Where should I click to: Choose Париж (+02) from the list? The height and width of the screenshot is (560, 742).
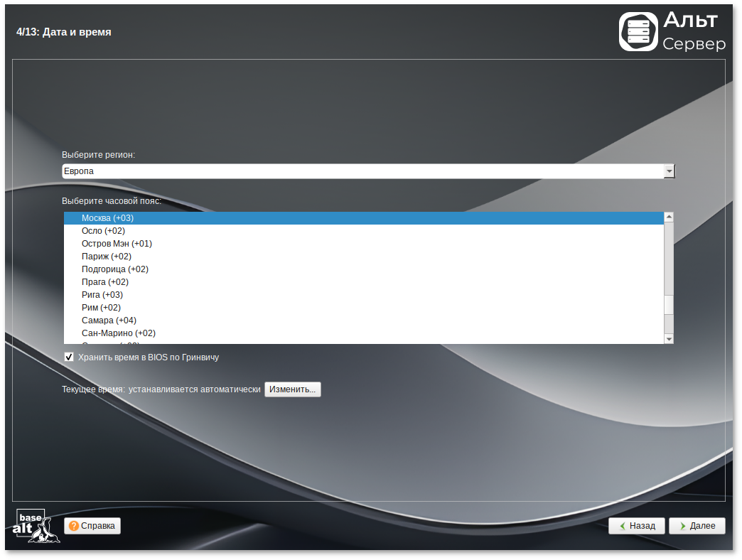click(107, 257)
